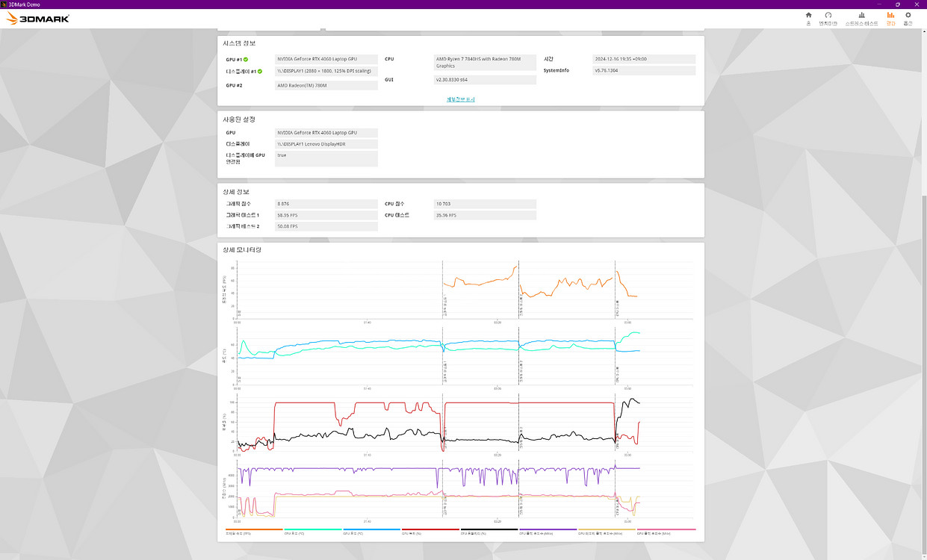This screenshot has height=560, width=927.
Task: Select the 'AMD Radeon(TM) 780M' GPU #2 value
Action: pyautogui.click(x=326, y=85)
